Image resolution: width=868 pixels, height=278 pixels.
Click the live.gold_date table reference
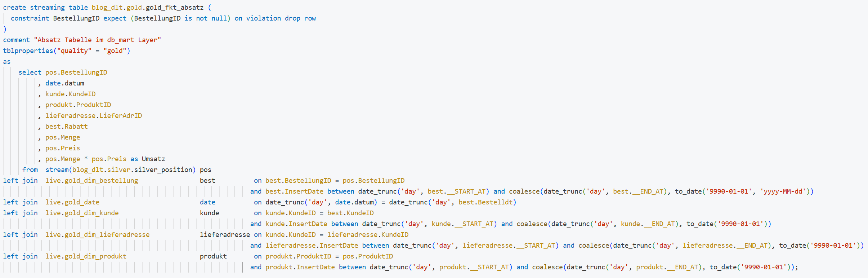(x=72, y=202)
